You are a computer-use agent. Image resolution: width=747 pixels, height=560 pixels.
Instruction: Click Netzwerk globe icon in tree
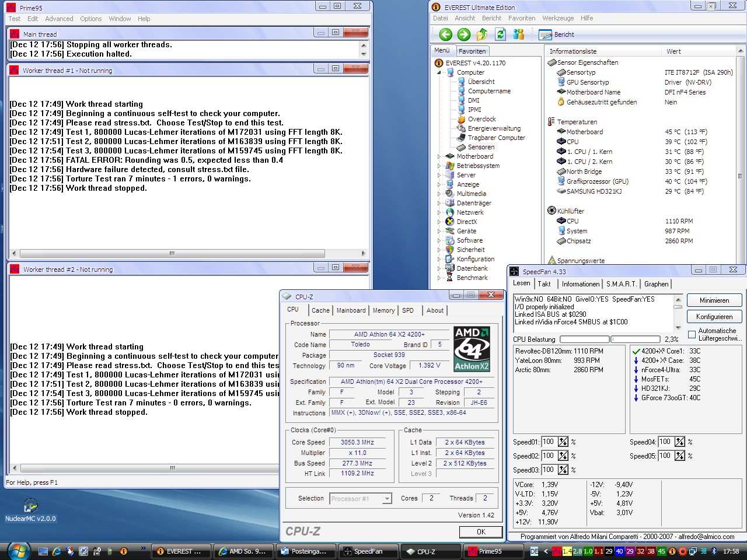click(x=450, y=212)
